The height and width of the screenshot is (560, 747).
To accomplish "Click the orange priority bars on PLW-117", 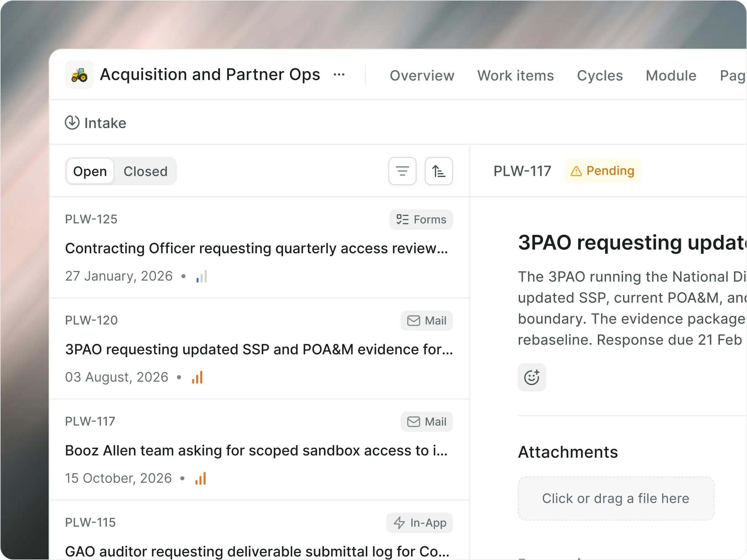I will (201, 478).
